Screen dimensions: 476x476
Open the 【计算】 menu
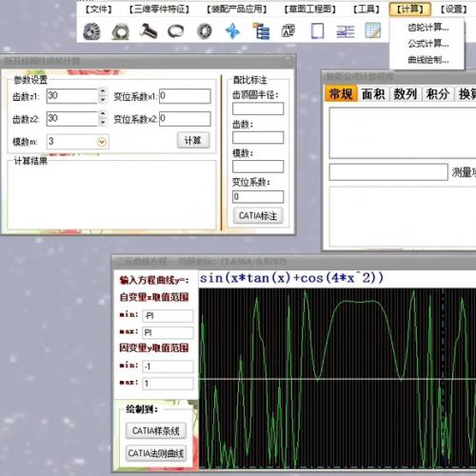pyautogui.click(x=410, y=10)
